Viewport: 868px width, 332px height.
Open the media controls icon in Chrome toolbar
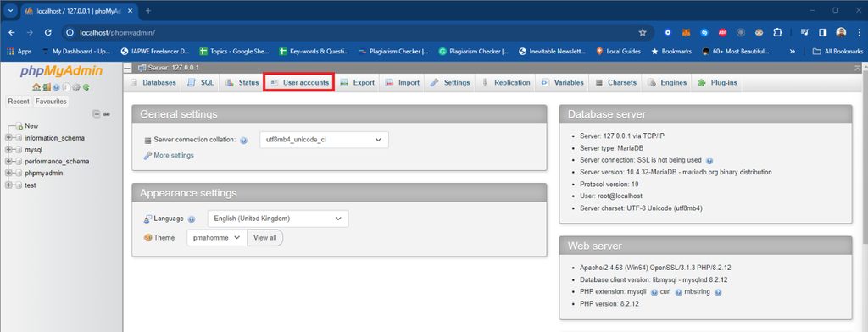click(x=805, y=33)
